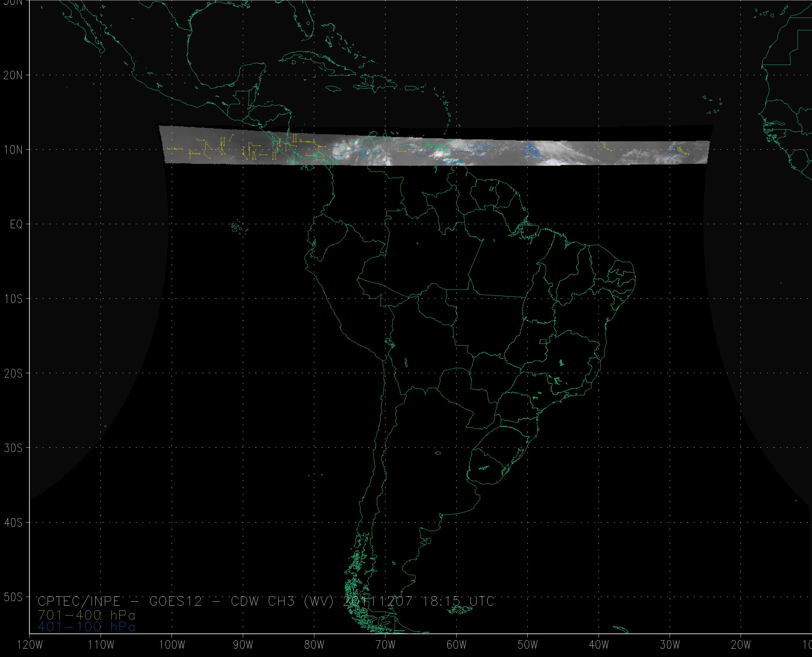
Task: Click the 30W longitude label
Action: (x=670, y=645)
